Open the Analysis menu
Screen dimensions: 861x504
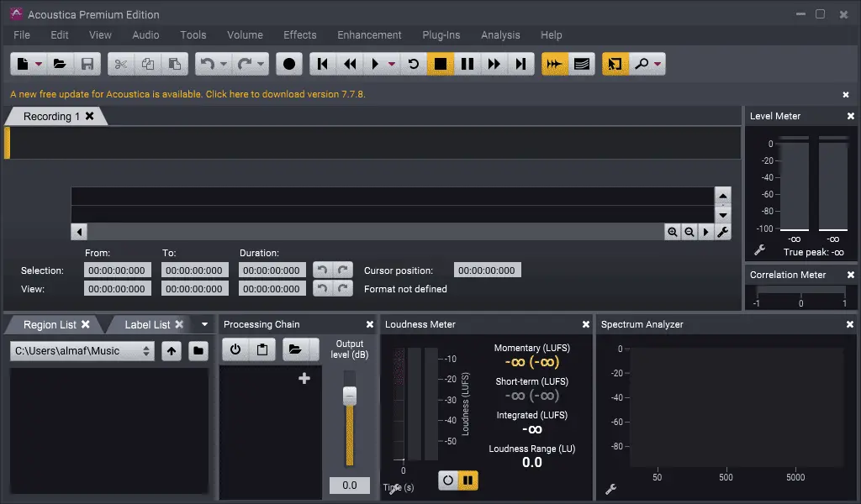500,35
